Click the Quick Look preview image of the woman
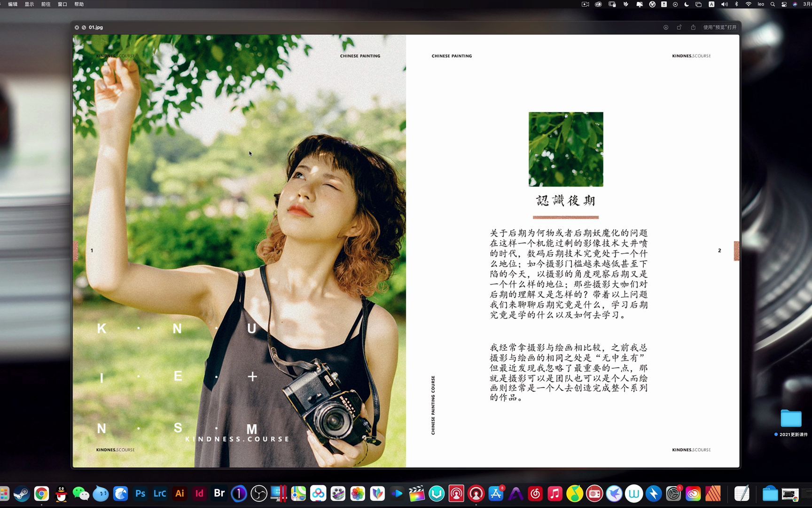This screenshot has height=508, width=812. [x=239, y=251]
